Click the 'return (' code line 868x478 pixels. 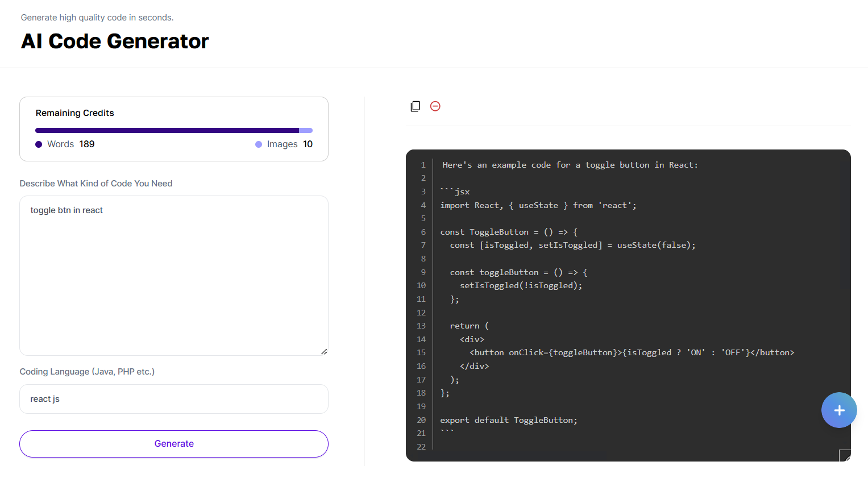[470, 326]
